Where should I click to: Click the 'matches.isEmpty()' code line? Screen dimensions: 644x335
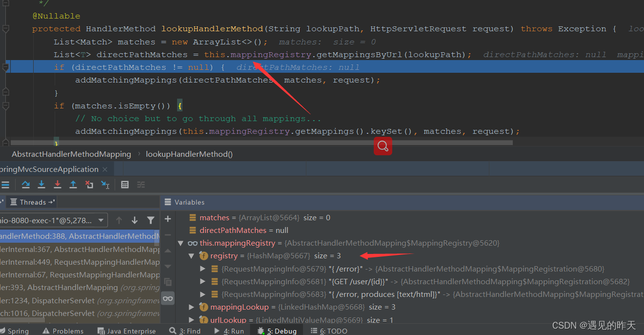point(118,106)
